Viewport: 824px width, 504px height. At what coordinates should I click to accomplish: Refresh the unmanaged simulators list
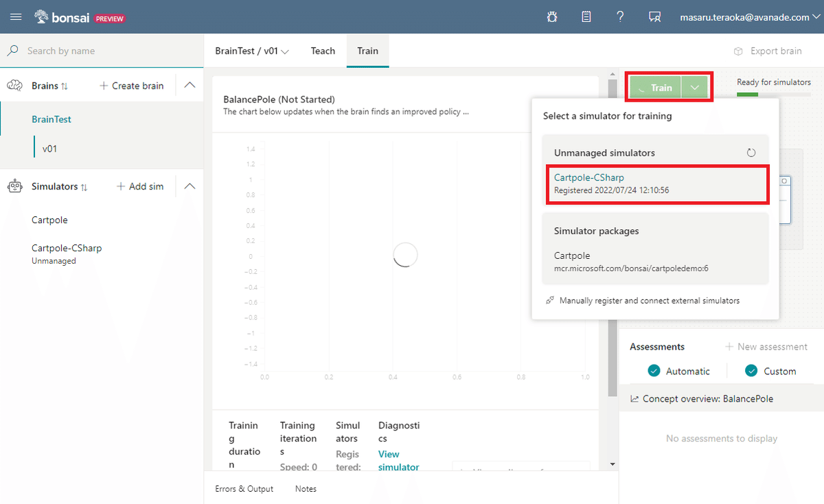(751, 153)
